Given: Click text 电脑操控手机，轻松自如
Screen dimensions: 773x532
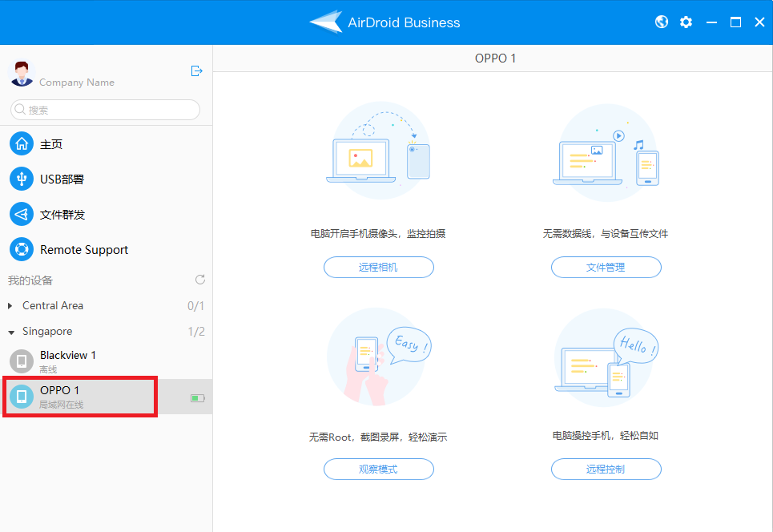Looking at the screenshot, I should [x=606, y=436].
